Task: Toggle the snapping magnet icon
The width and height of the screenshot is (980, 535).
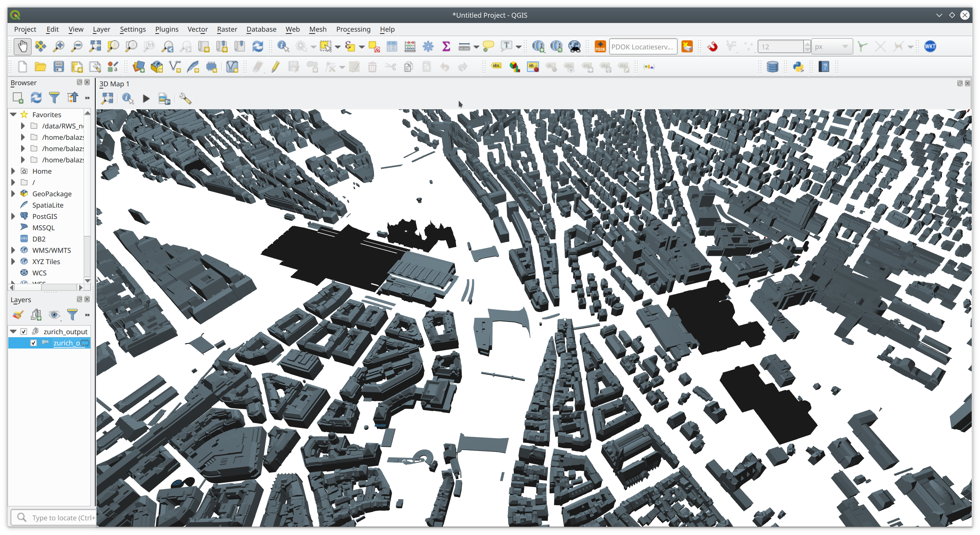Action: coord(712,46)
